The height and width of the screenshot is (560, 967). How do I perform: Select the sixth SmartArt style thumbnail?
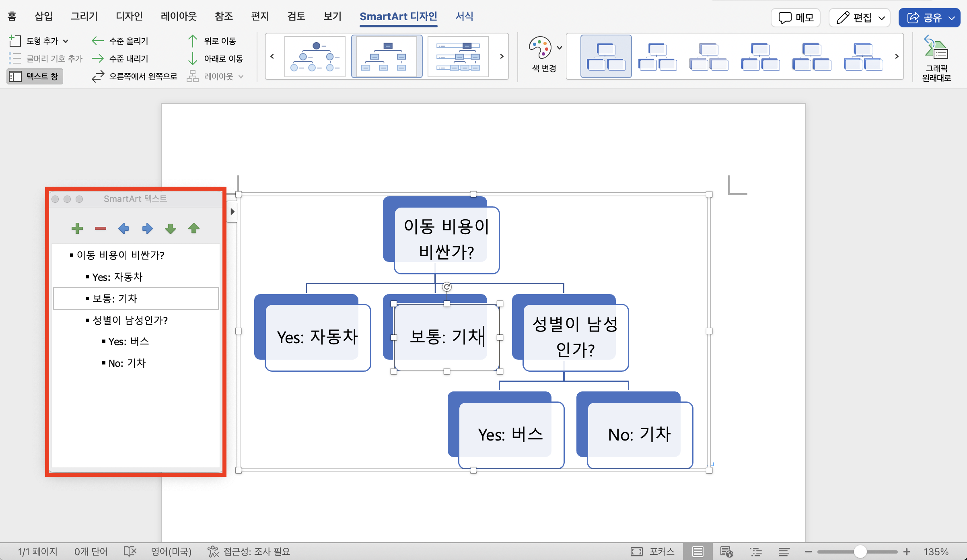pos(863,56)
